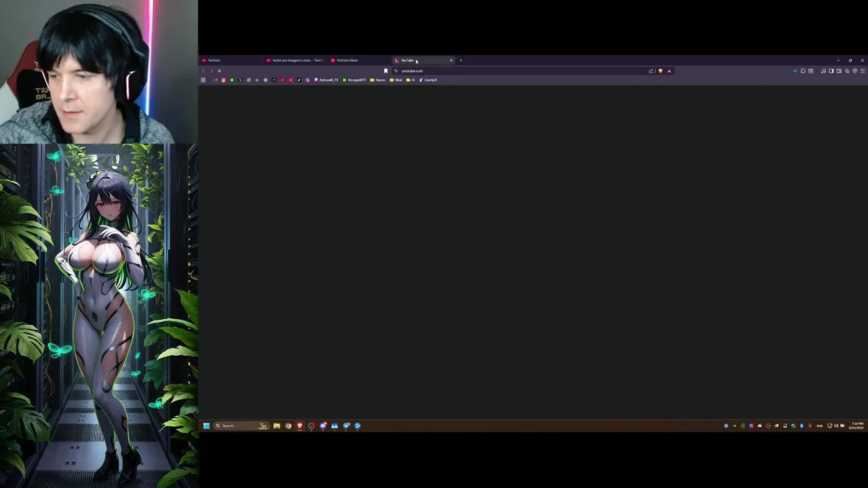Image resolution: width=868 pixels, height=488 pixels.
Task: Switch to the first YouTube tab
Action: (231, 60)
